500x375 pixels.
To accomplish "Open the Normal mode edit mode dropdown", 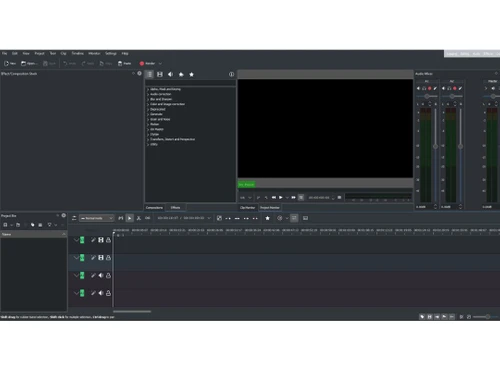I will click(97, 218).
